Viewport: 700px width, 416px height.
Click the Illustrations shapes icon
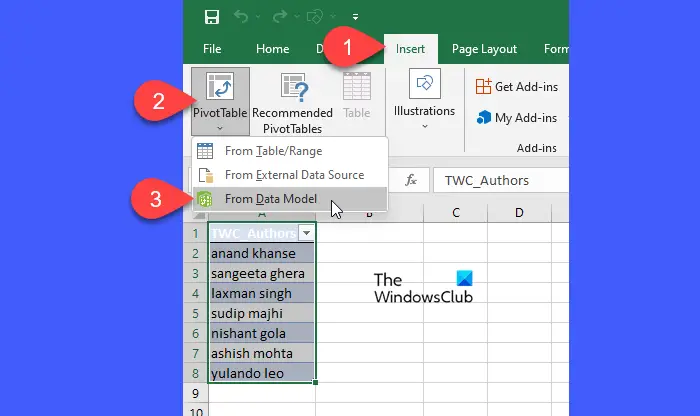(x=425, y=83)
